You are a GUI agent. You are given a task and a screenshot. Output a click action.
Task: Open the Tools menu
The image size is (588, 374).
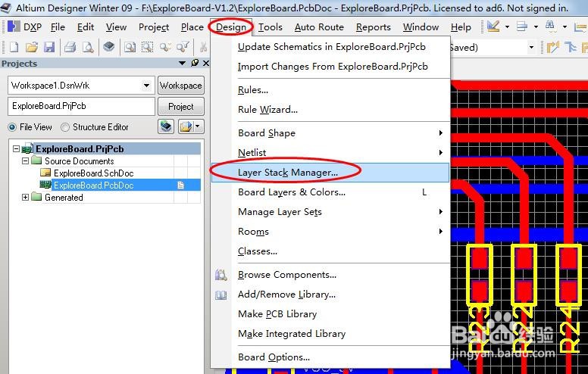[x=270, y=27]
